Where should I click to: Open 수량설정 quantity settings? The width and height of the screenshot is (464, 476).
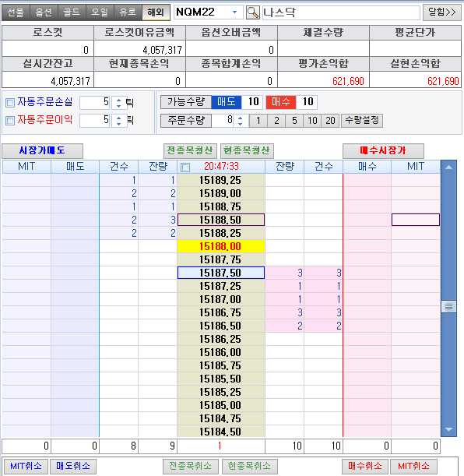pos(362,121)
